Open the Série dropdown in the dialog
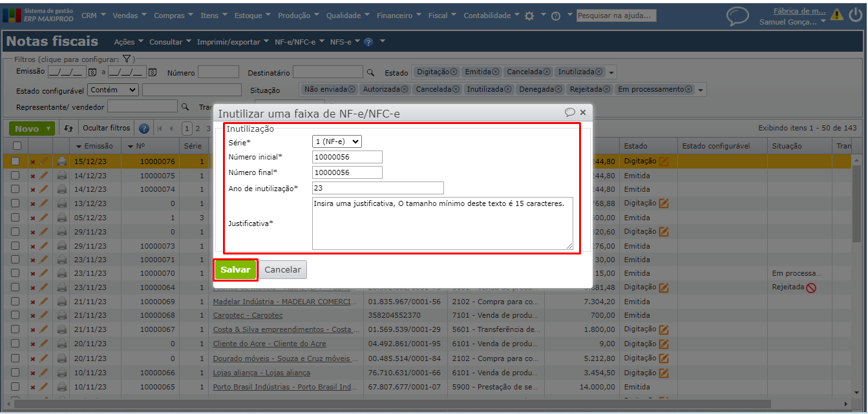Viewport: 868px width, 414px height. (x=337, y=141)
